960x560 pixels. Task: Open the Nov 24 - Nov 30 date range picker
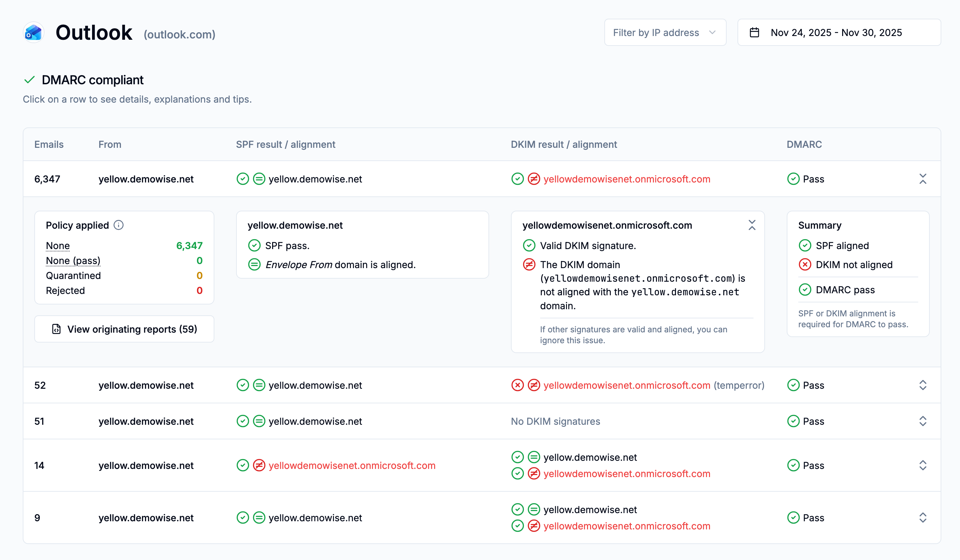tap(836, 32)
